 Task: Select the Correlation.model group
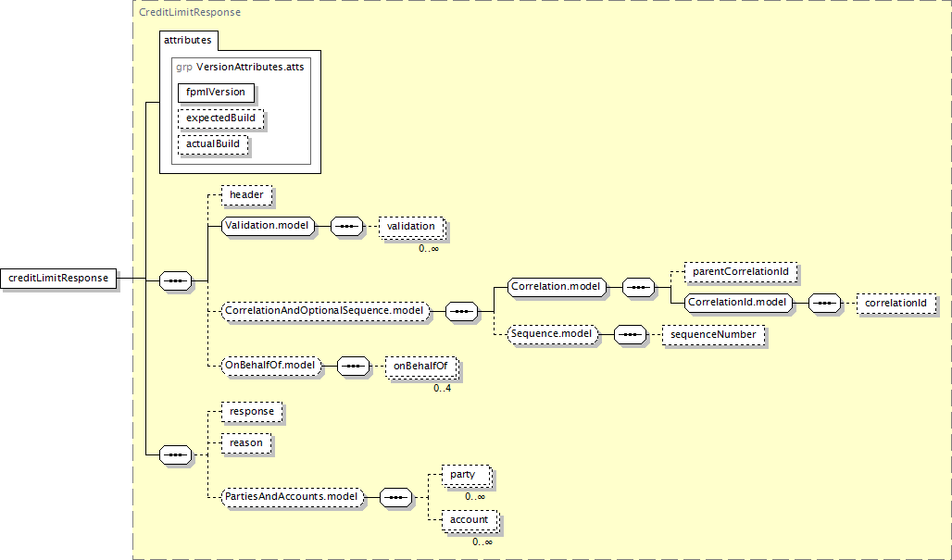point(557,286)
